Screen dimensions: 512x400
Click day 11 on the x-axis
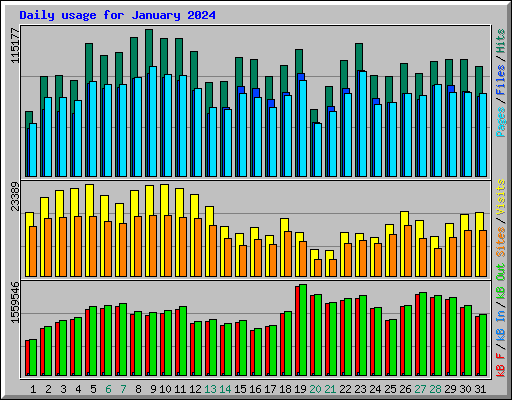pyautogui.click(x=180, y=389)
